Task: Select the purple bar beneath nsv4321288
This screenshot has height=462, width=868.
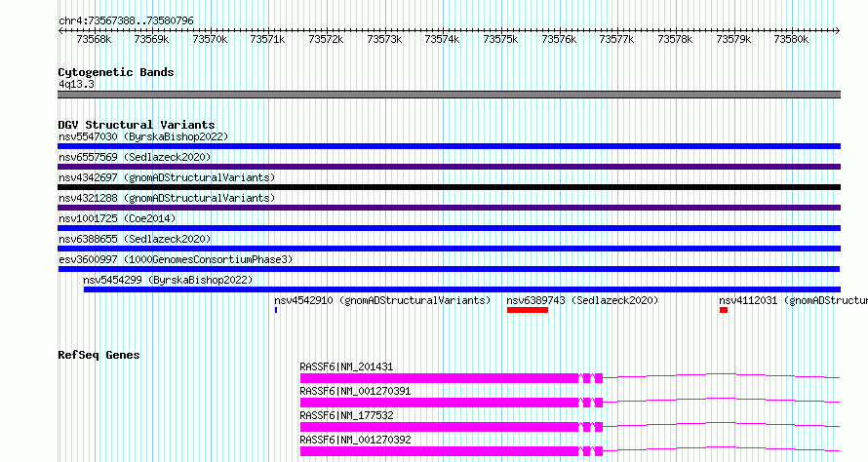Action: point(449,208)
